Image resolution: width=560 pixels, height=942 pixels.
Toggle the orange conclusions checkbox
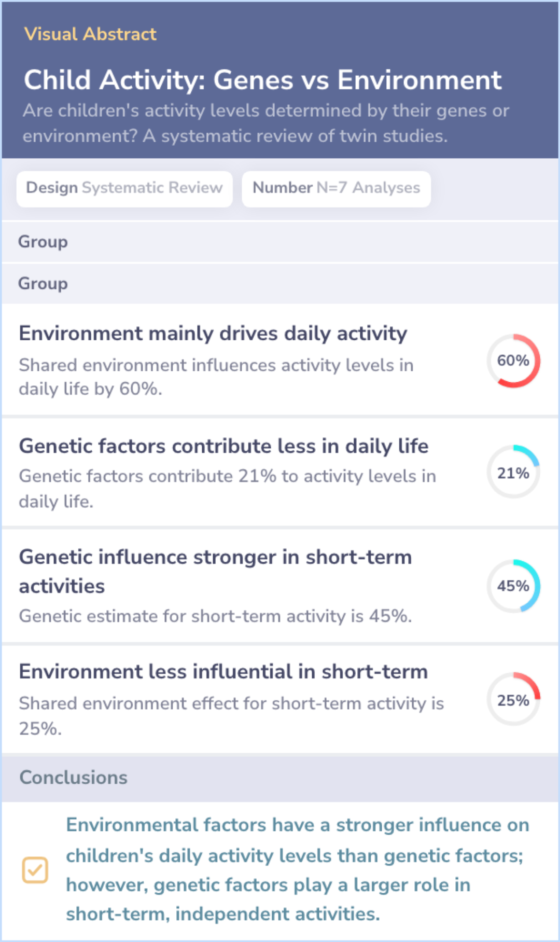(35, 870)
